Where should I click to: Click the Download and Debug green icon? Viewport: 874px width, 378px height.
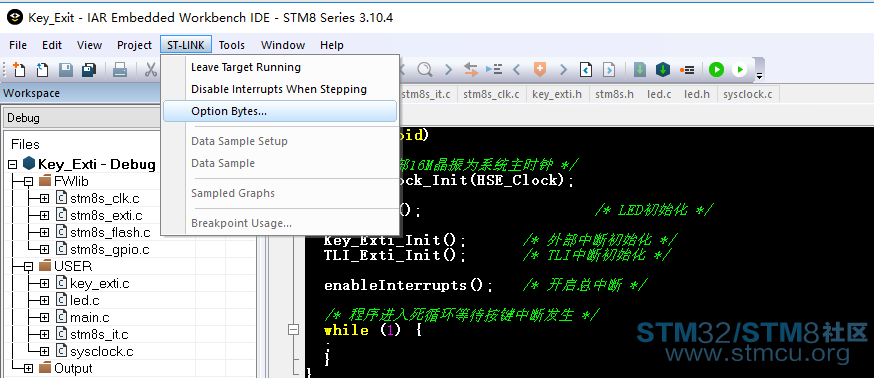click(x=716, y=70)
